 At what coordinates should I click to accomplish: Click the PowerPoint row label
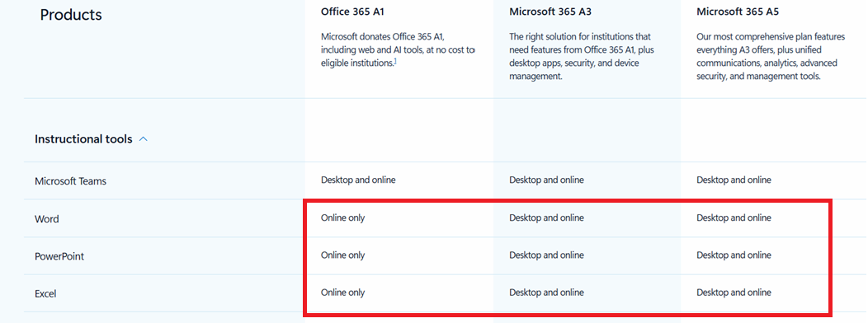(59, 256)
